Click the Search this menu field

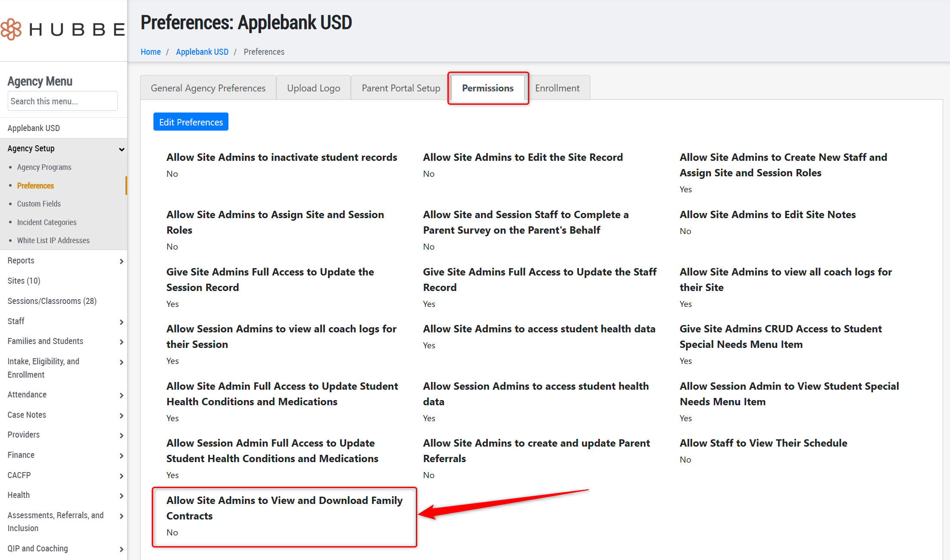click(62, 101)
